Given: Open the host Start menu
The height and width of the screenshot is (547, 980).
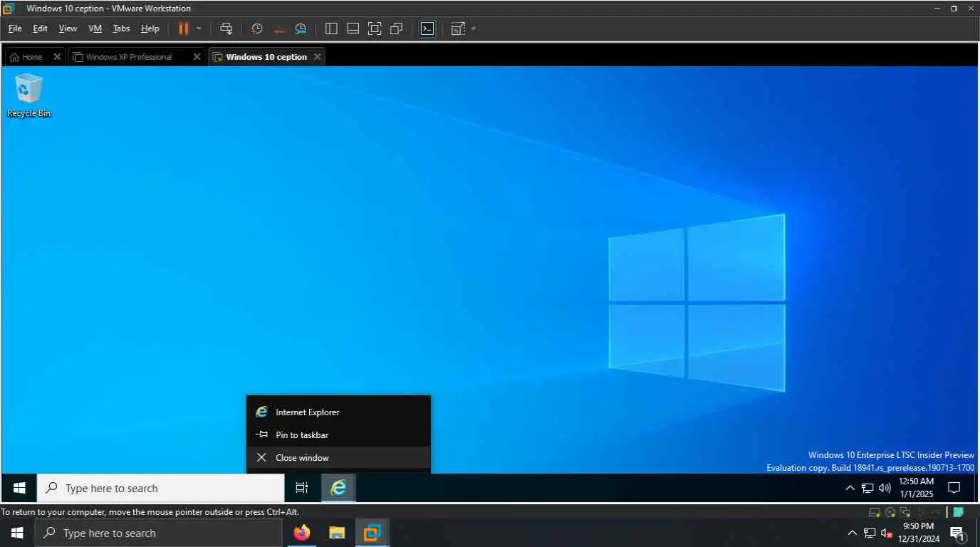Looking at the screenshot, I should pyautogui.click(x=17, y=533).
